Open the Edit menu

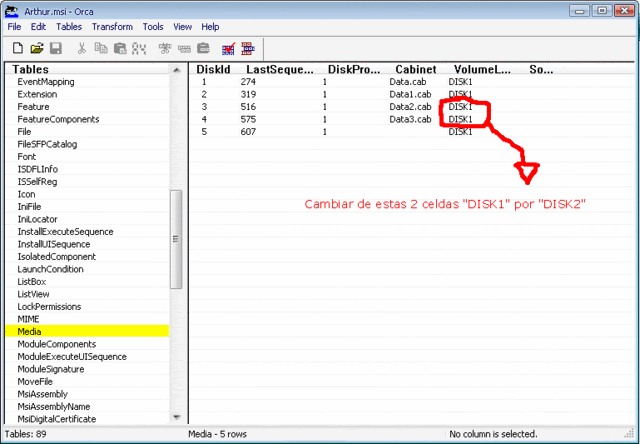[x=38, y=27]
